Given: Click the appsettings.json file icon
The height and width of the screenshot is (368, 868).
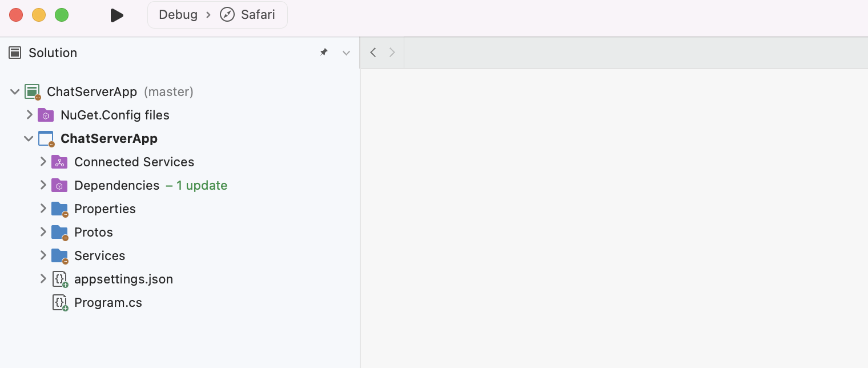Looking at the screenshot, I should 60,279.
